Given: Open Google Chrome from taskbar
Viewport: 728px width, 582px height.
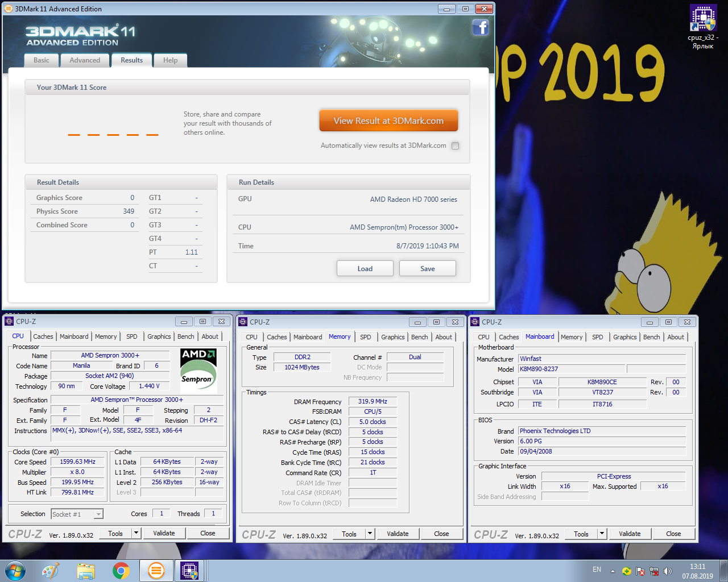Looking at the screenshot, I should 121,571.
